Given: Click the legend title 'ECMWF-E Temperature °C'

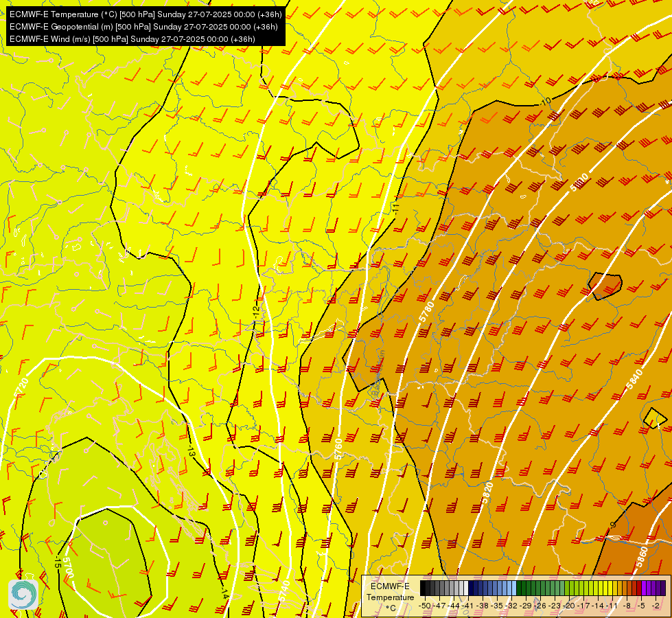Looking at the screenshot, I should pyautogui.click(x=390, y=597).
